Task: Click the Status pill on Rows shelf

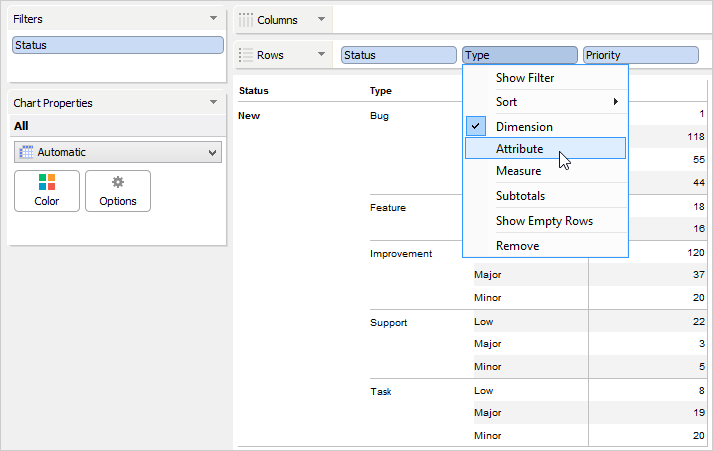Action: 399,55
